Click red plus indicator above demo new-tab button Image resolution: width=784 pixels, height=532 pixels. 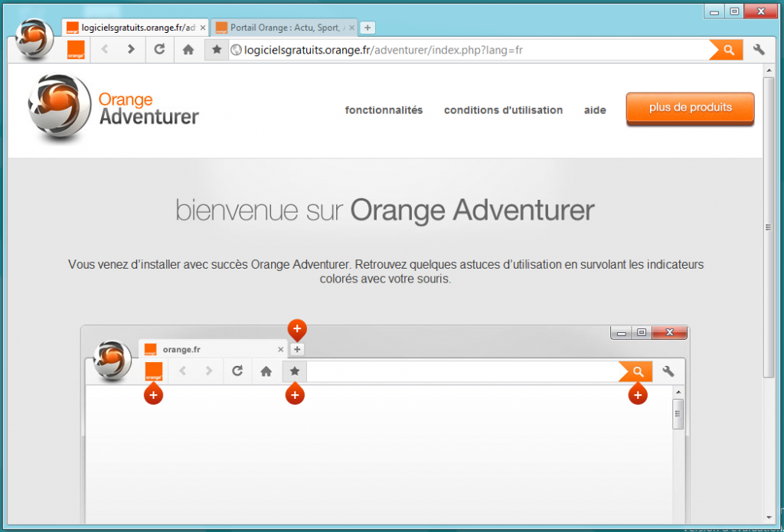[x=297, y=329]
